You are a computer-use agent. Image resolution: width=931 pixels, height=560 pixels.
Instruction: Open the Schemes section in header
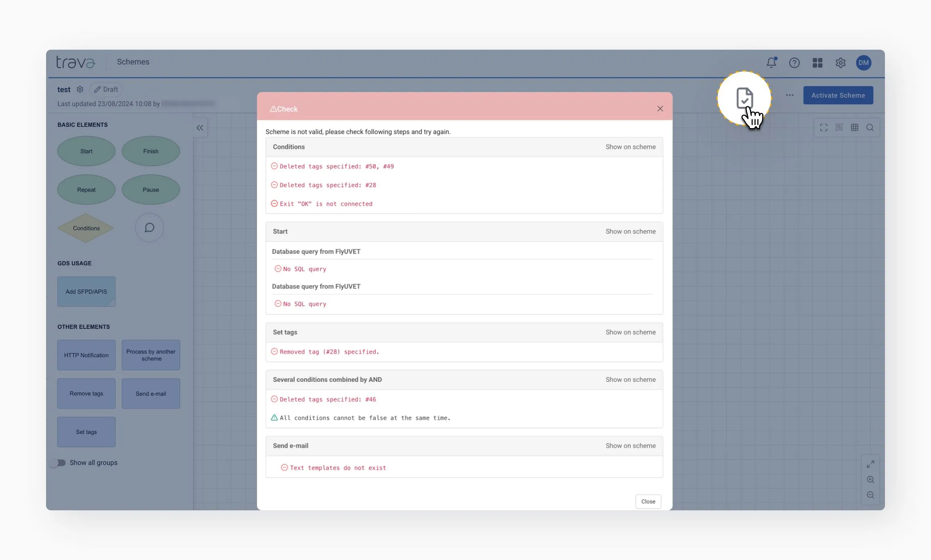coord(133,62)
